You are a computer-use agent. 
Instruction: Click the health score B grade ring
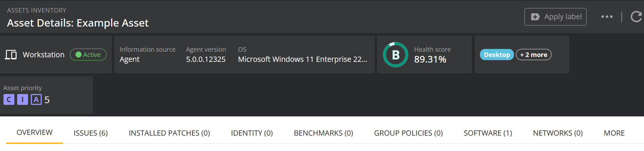tap(395, 55)
